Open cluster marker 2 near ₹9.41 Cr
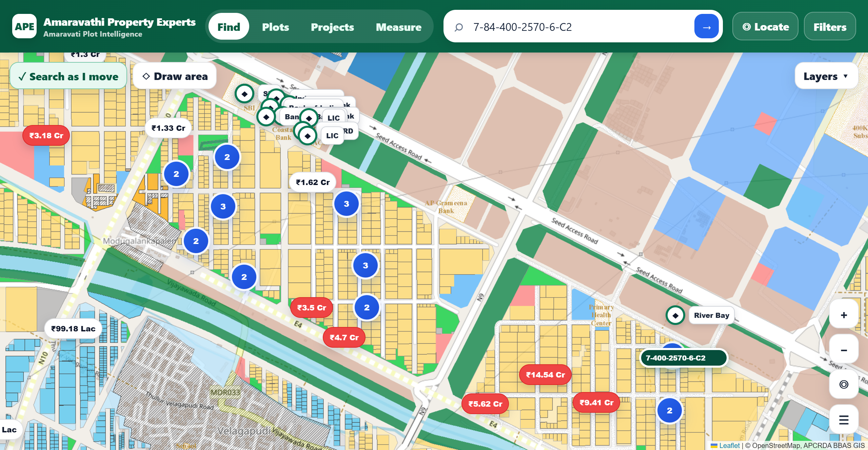The height and width of the screenshot is (450, 868). [x=670, y=411]
